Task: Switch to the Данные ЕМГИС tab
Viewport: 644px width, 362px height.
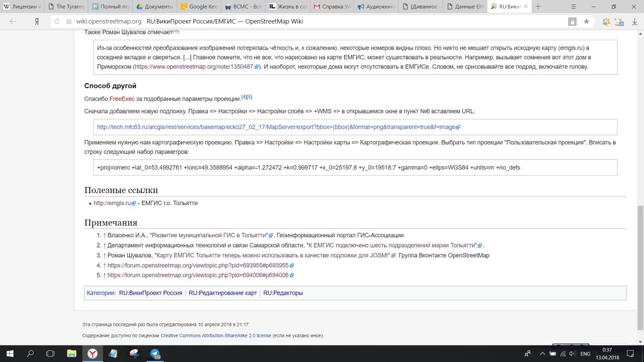Action: tap(466, 7)
